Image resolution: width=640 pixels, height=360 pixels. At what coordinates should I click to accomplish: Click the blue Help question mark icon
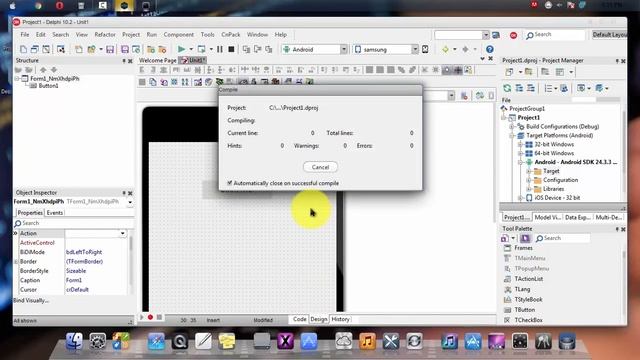490,49
